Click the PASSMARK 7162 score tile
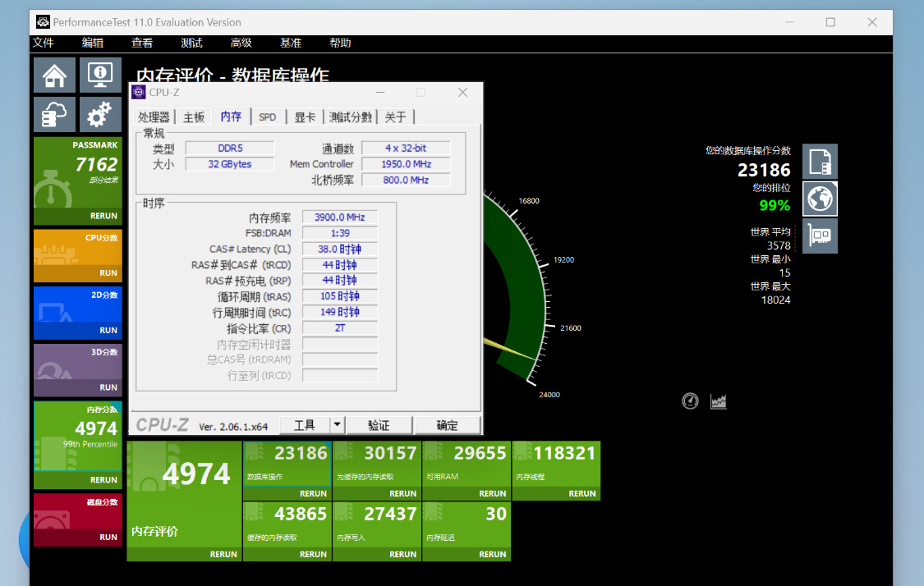 [x=78, y=172]
